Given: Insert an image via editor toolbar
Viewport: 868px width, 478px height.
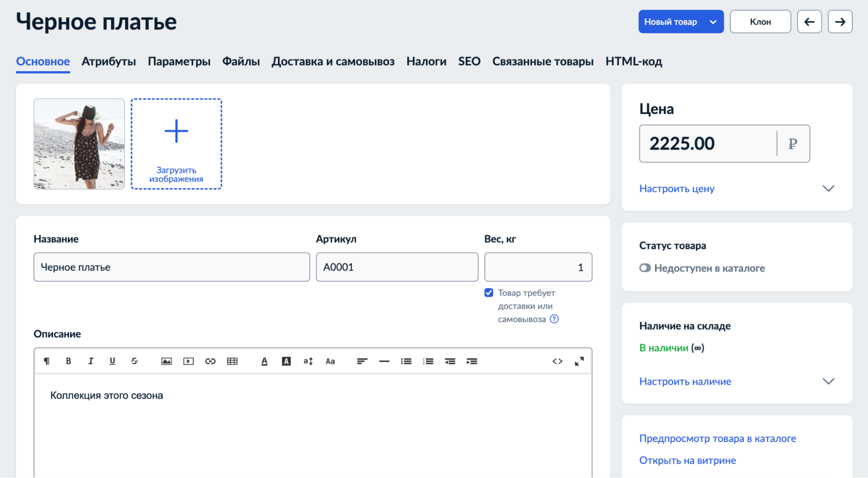Looking at the screenshot, I should pos(166,361).
